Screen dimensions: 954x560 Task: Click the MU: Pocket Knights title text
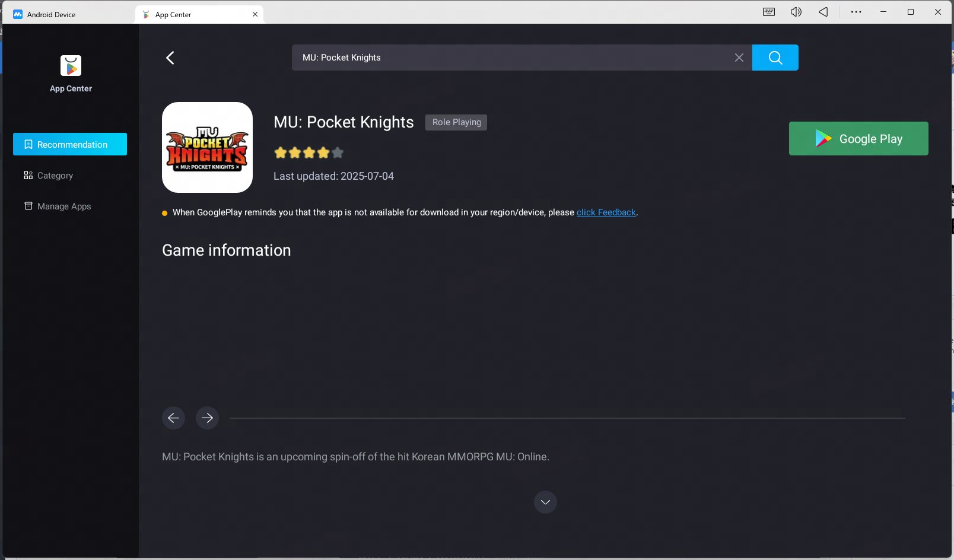344,122
